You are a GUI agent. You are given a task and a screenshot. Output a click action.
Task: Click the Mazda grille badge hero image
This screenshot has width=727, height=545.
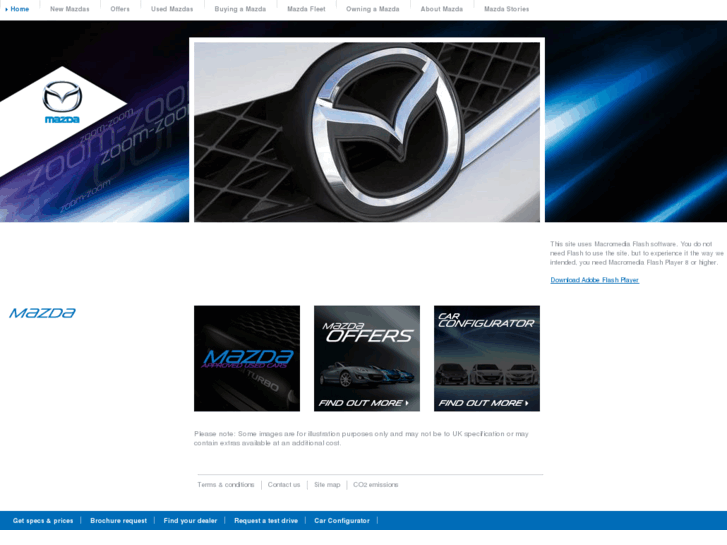click(x=367, y=132)
